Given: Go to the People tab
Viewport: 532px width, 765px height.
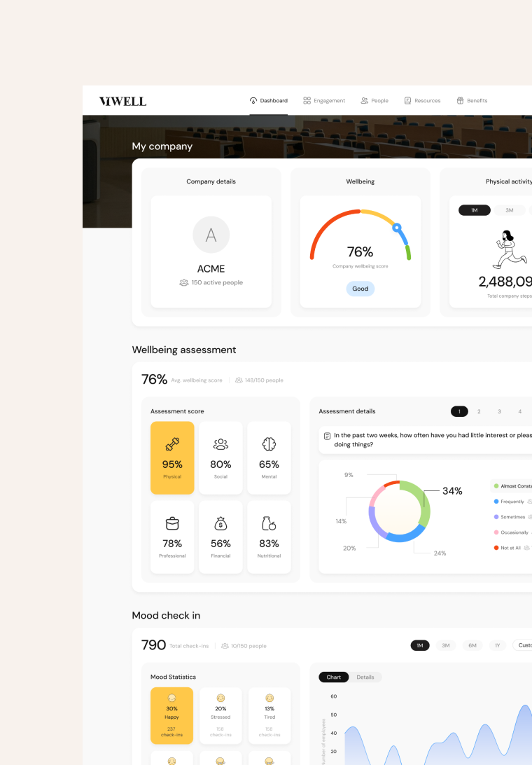Looking at the screenshot, I should [x=374, y=100].
